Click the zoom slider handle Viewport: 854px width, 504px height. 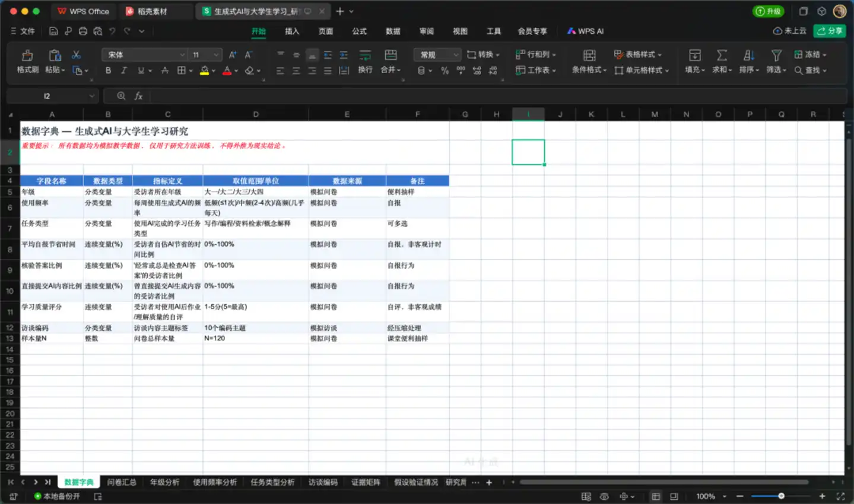(781, 496)
